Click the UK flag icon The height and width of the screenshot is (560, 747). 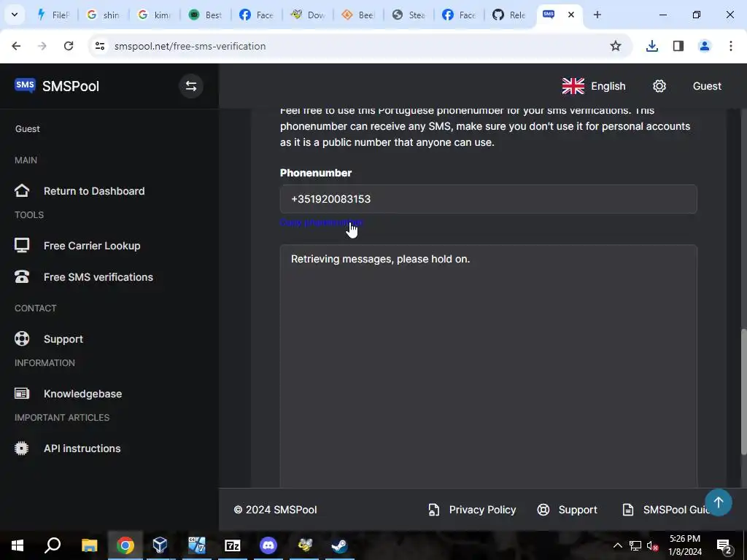pos(573,86)
